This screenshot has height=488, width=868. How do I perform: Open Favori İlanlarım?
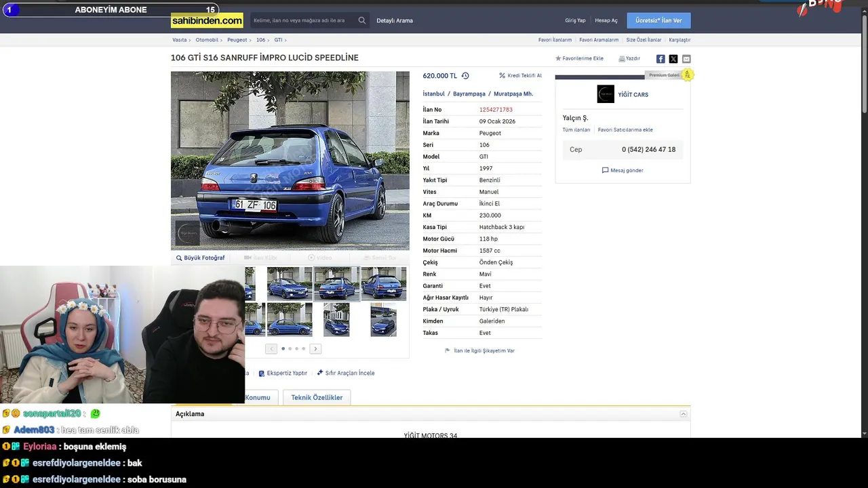(555, 40)
